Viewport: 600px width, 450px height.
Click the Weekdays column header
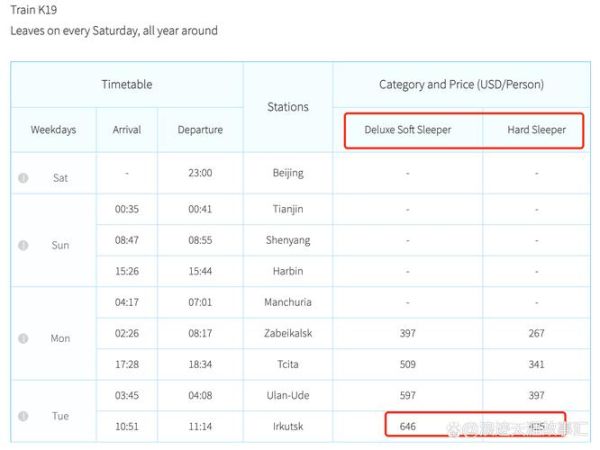pos(53,130)
